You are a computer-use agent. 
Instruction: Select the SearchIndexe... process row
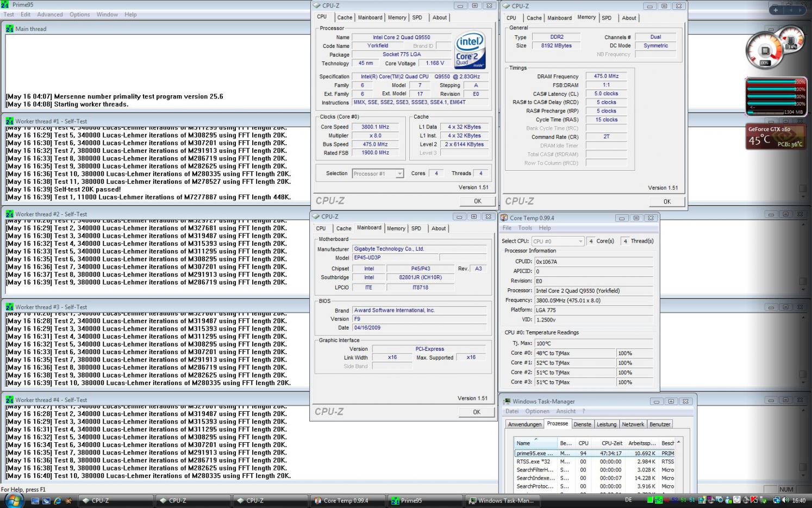click(595, 478)
